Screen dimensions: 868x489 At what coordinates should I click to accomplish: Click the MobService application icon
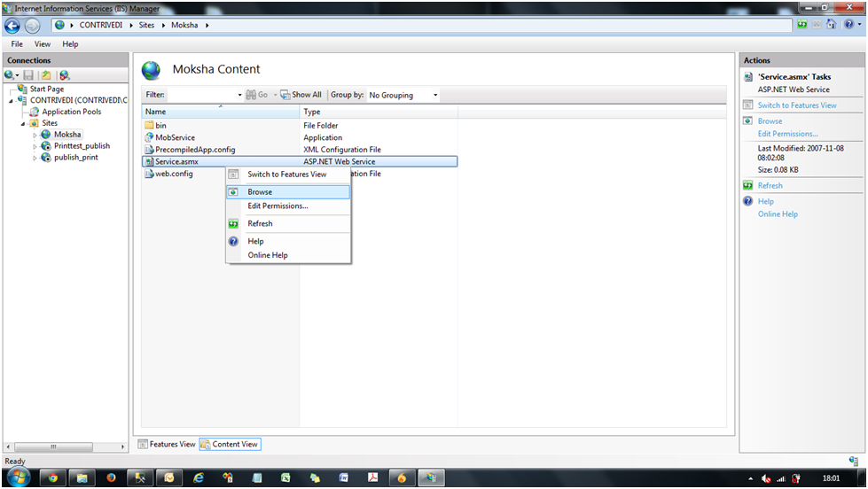pos(149,137)
